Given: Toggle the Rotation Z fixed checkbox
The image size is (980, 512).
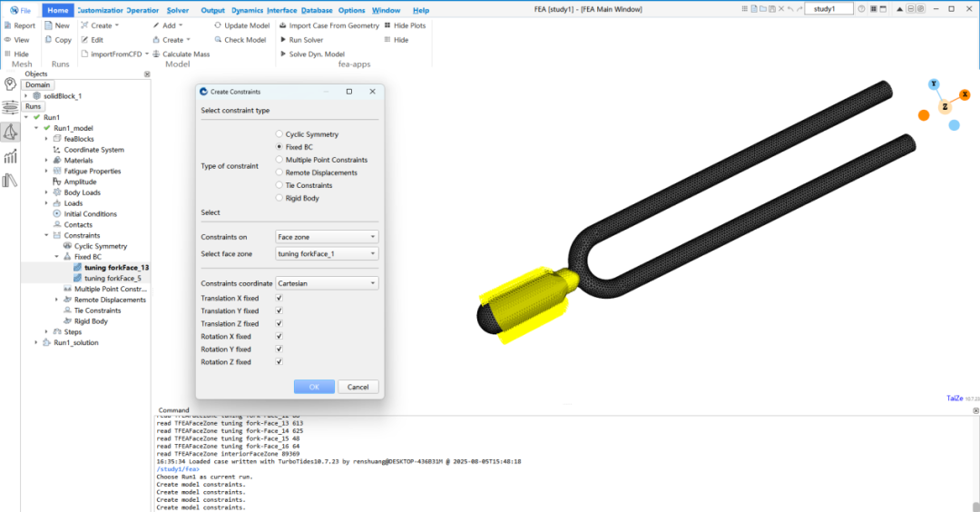Looking at the screenshot, I should pos(279,361).
